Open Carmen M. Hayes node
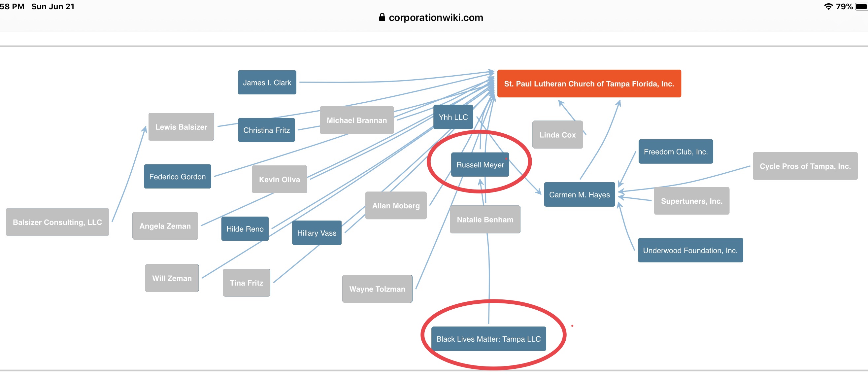The height and width of the screenshot is (379, 868). pos(580,194)
